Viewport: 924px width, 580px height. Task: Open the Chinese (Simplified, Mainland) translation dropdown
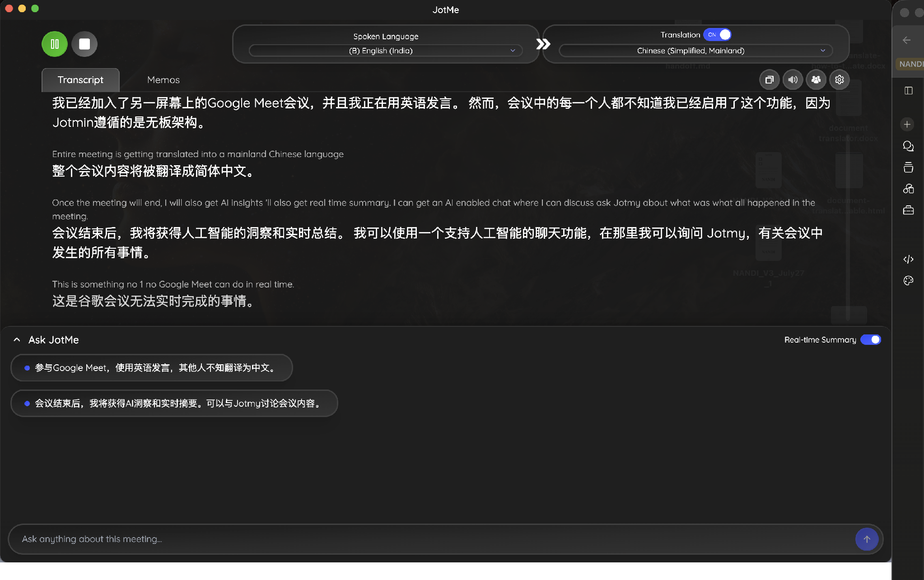[x=695, y=51]
